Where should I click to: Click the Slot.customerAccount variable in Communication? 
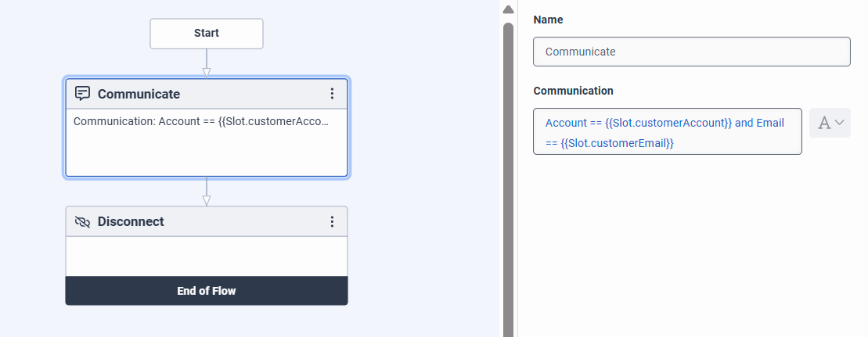pos(668,123)
